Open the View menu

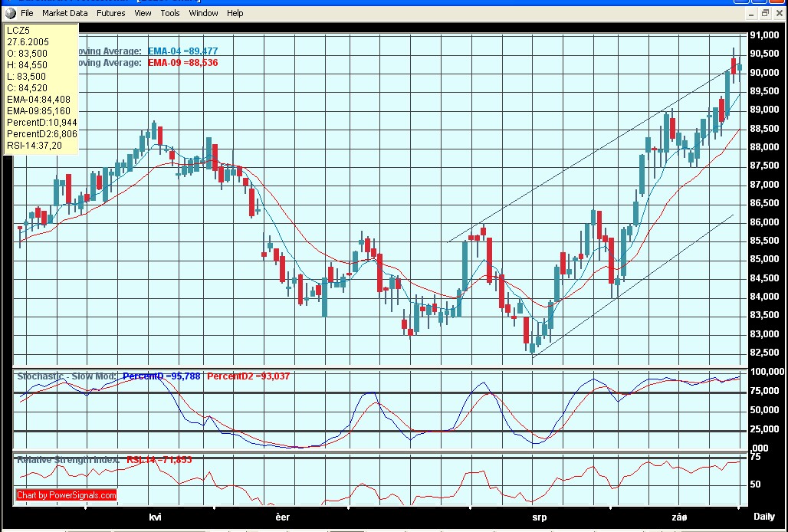click(x=143, y=13)
